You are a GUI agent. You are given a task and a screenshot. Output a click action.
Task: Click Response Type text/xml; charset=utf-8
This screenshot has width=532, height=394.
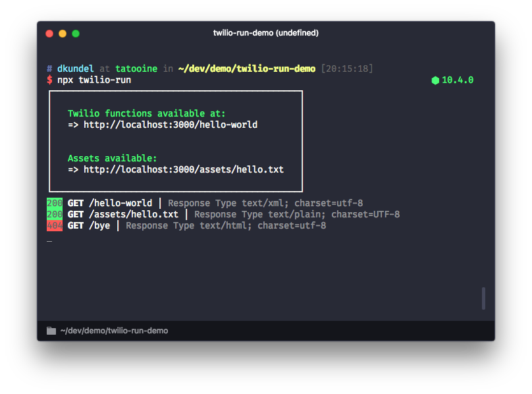click(265, 203)
